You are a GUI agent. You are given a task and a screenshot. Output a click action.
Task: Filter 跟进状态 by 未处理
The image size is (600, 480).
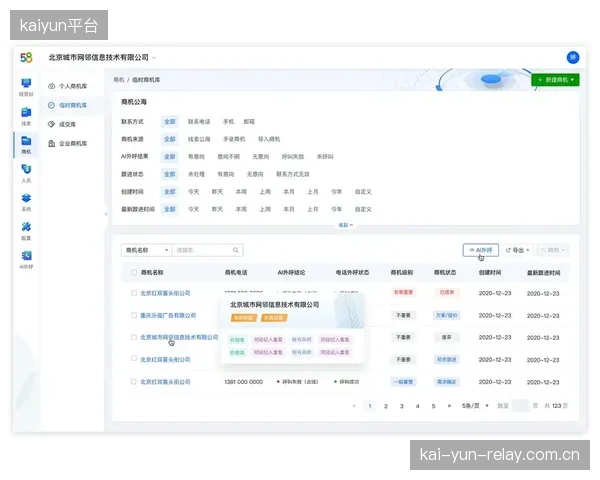pos(196,174)
